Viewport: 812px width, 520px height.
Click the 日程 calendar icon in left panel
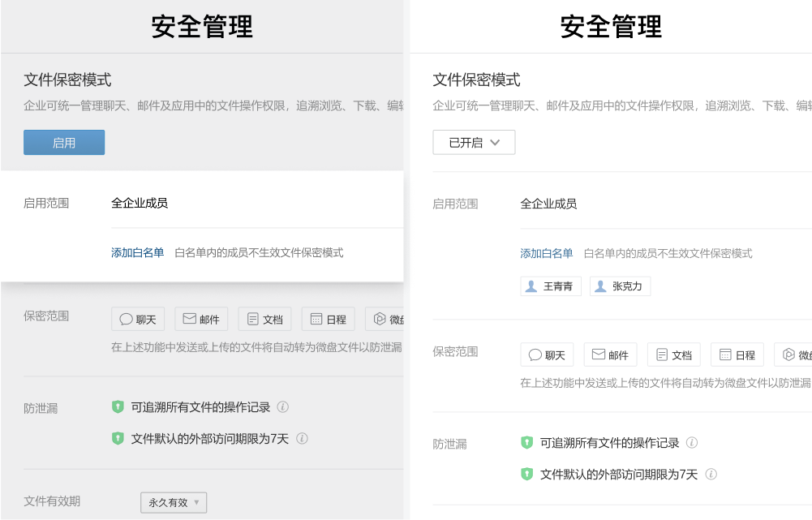pos(316,320)
